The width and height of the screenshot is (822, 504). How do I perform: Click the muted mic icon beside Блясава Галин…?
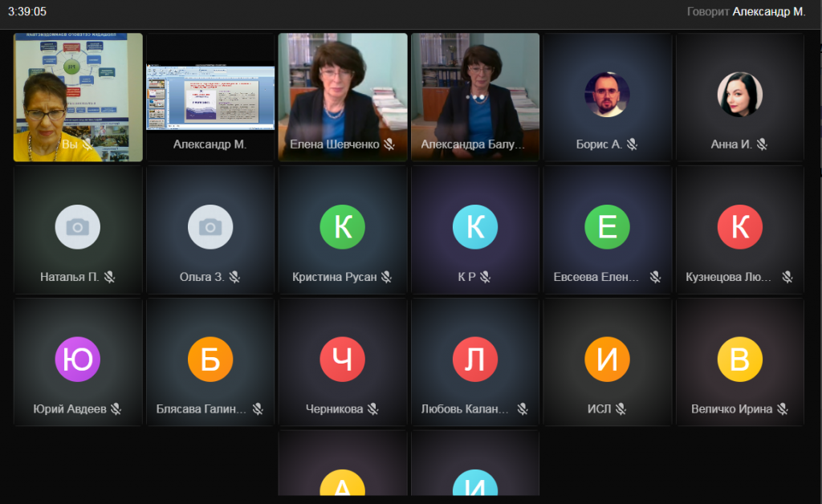pyautogui.click(x=258, y=409)
